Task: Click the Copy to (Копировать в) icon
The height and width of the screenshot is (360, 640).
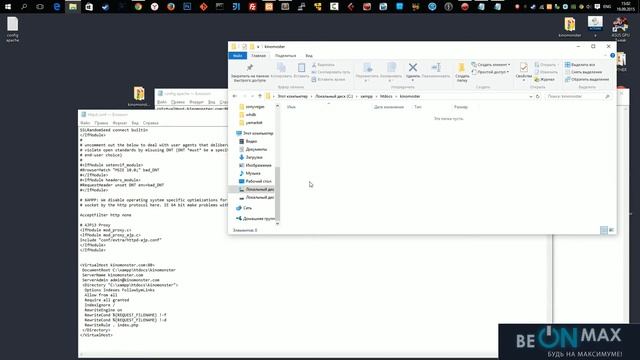Action: tap(391, 68)
